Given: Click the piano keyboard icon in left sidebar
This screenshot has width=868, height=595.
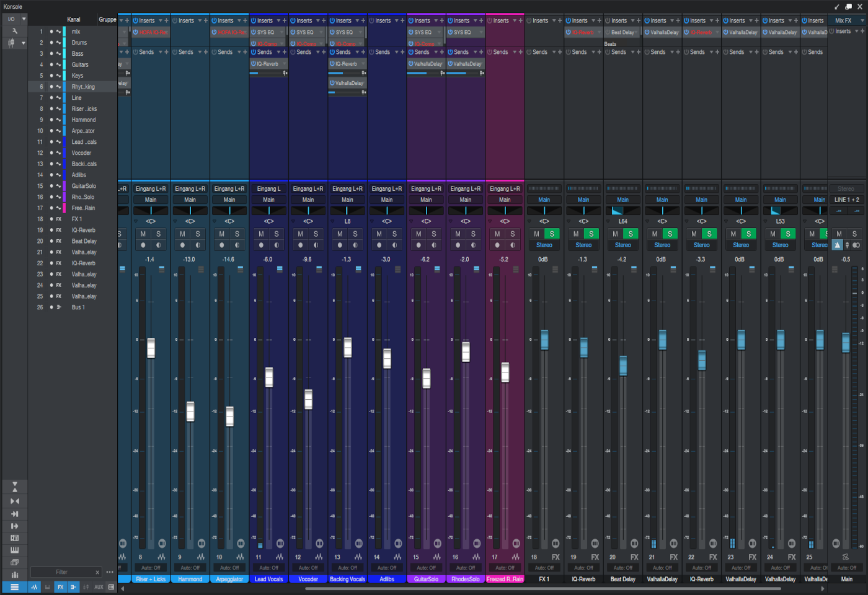Looking at the screenshot, I should [x=14, y=550].
